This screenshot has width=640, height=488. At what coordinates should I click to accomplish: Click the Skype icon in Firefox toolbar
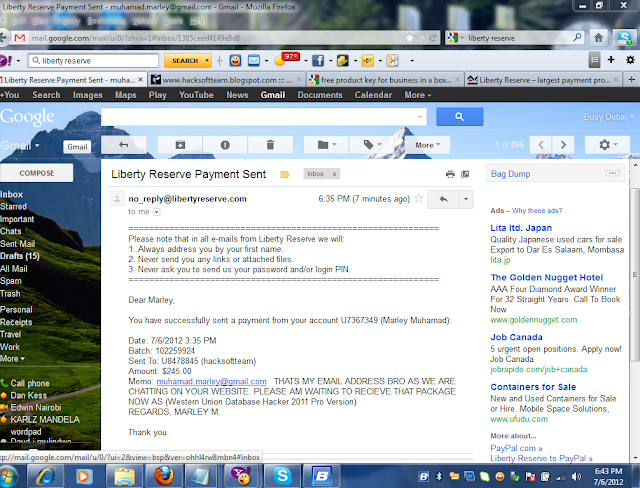[624, 38]
